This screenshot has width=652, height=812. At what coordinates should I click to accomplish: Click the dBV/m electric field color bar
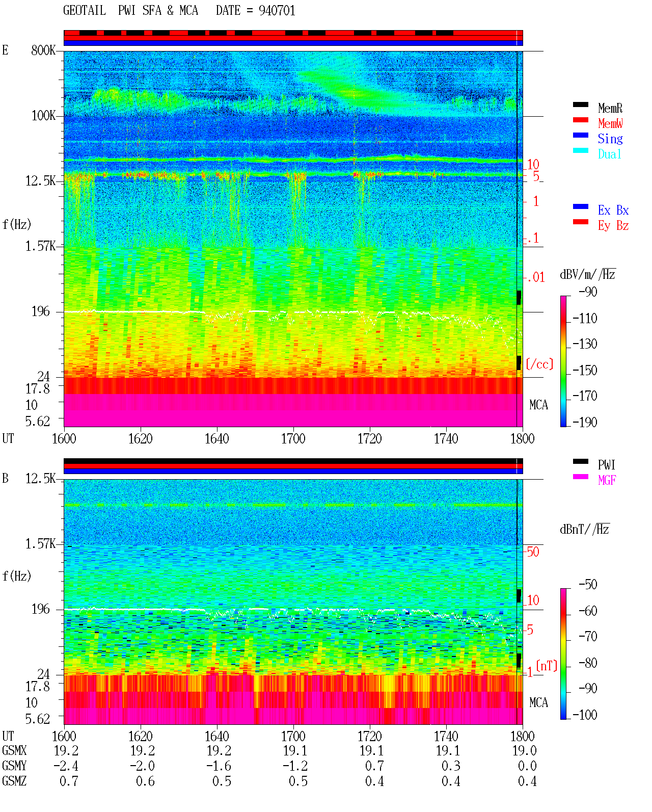(x=563, y=361)
